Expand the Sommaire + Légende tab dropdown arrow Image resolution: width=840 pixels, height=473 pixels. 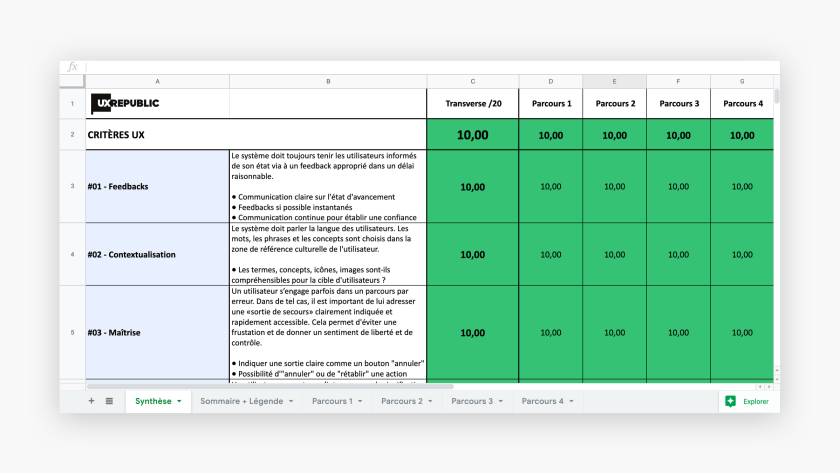(x=291, y=401)
